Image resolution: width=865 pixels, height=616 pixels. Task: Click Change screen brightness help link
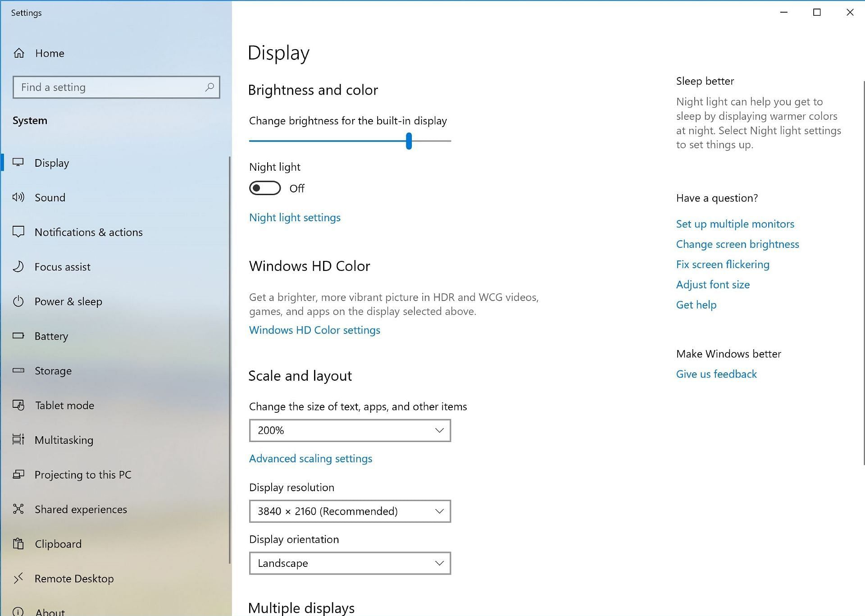click(x=738, y=244)
